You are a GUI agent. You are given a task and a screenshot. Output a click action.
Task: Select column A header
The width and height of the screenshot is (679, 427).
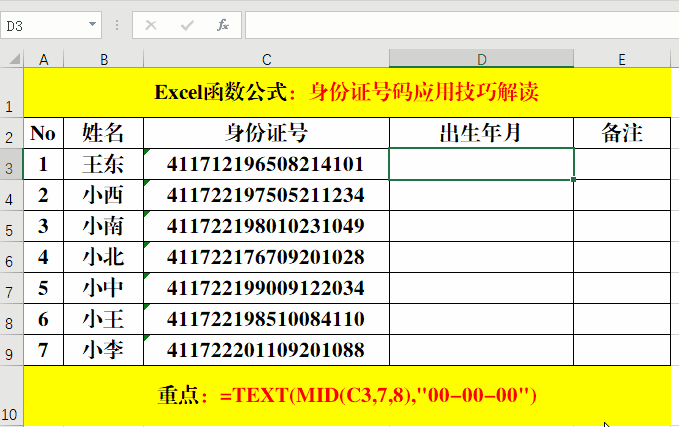pos(44,59)
